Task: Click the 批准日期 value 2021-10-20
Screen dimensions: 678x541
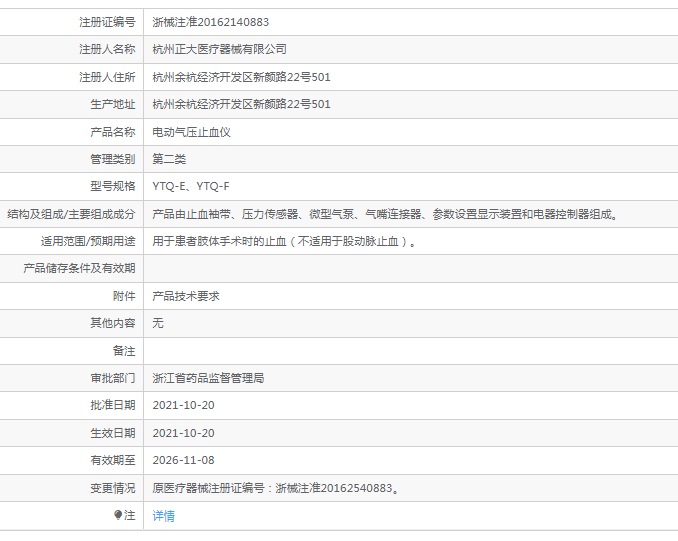Action: 183,405
